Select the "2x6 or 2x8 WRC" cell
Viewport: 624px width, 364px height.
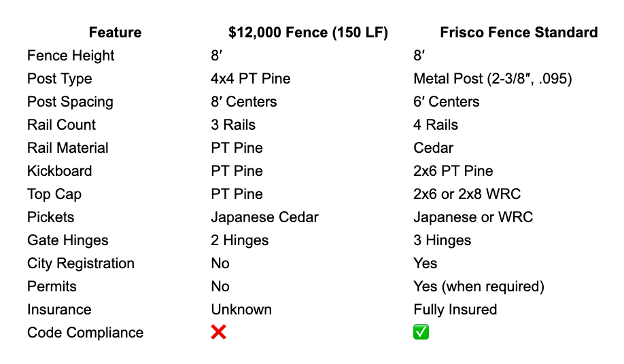click(x=467, y=194)
